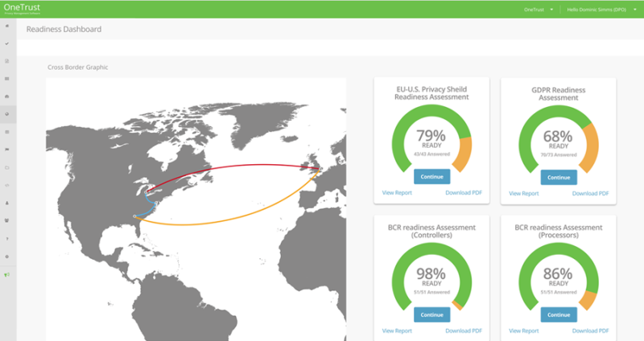Click the 70/73 Answered text
The image size is (644, 341).
tap(559, 155)
